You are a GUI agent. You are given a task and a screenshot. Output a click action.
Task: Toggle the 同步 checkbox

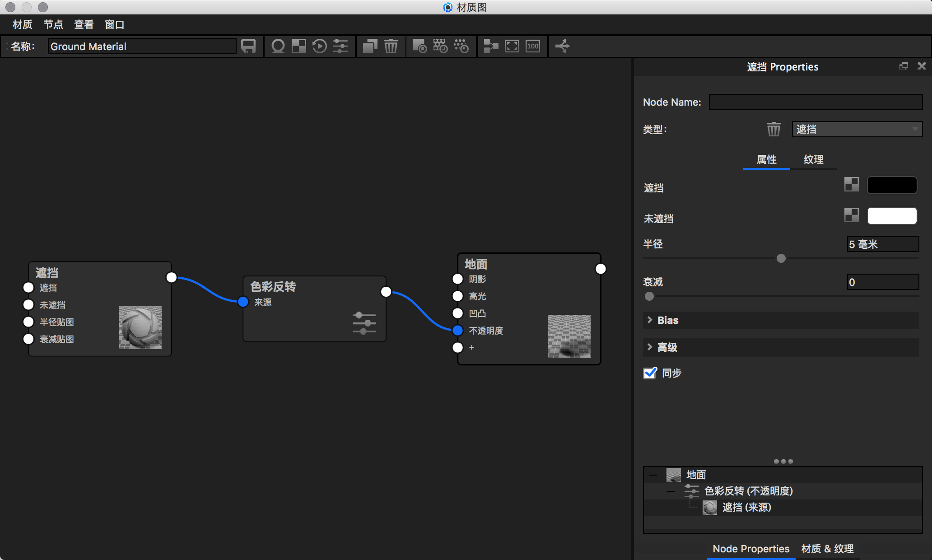click(650, 373)
